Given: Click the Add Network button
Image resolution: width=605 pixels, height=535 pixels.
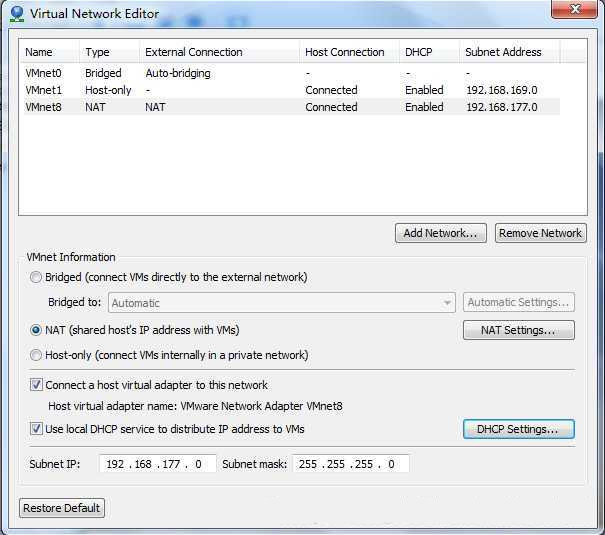Looking at the screenshot, I should 441,233.
